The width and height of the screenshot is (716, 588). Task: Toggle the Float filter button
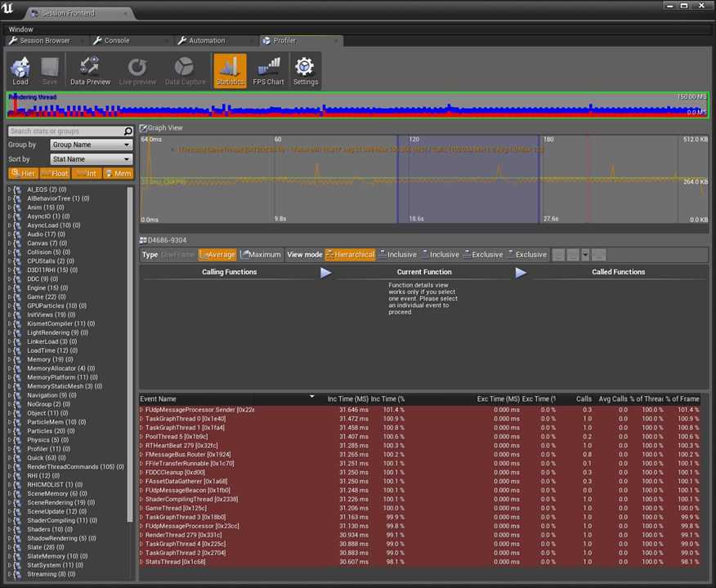click(55, 173)
